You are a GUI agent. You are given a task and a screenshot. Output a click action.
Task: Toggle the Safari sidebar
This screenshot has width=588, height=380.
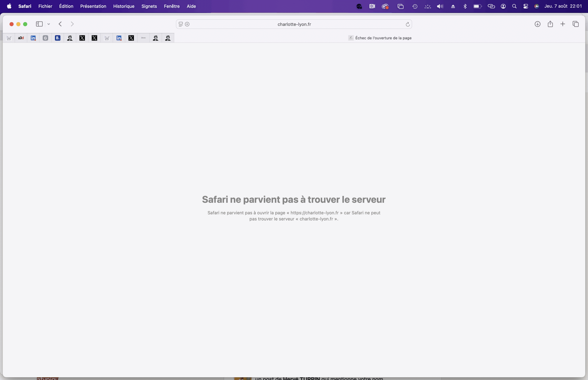[x=39, y=24]
